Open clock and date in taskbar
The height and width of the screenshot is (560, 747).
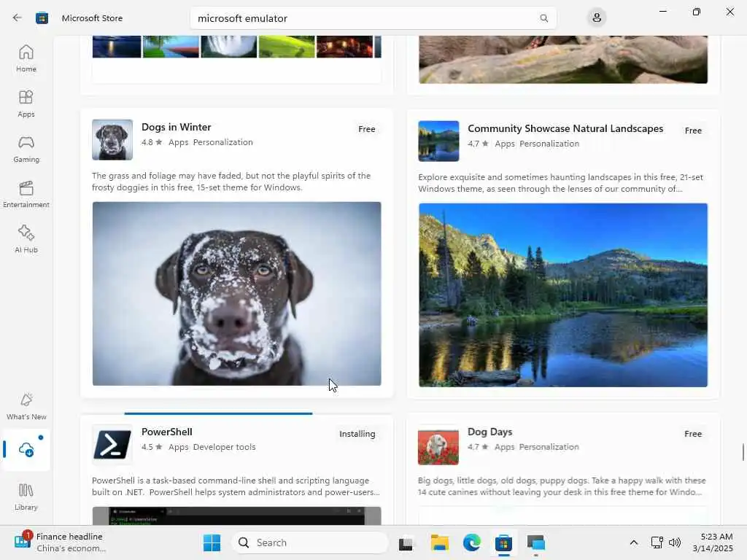tap(713, 542)
